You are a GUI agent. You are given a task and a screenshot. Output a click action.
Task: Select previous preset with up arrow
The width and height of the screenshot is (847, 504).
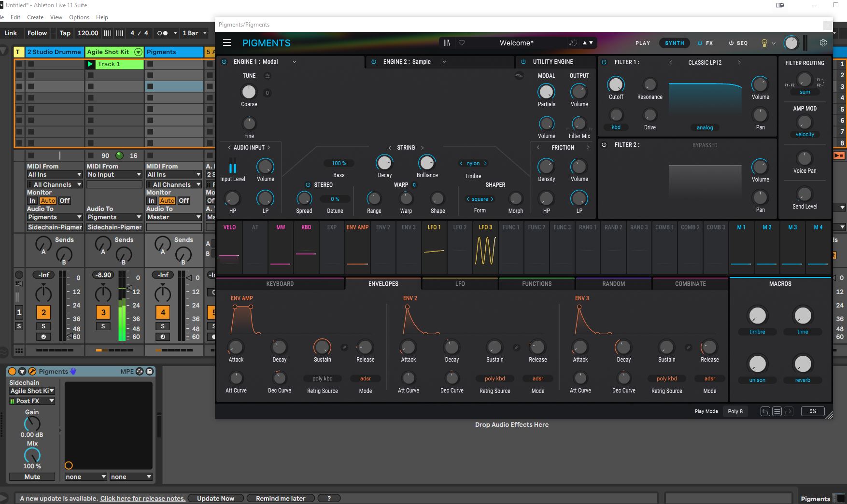coord(585,42)
